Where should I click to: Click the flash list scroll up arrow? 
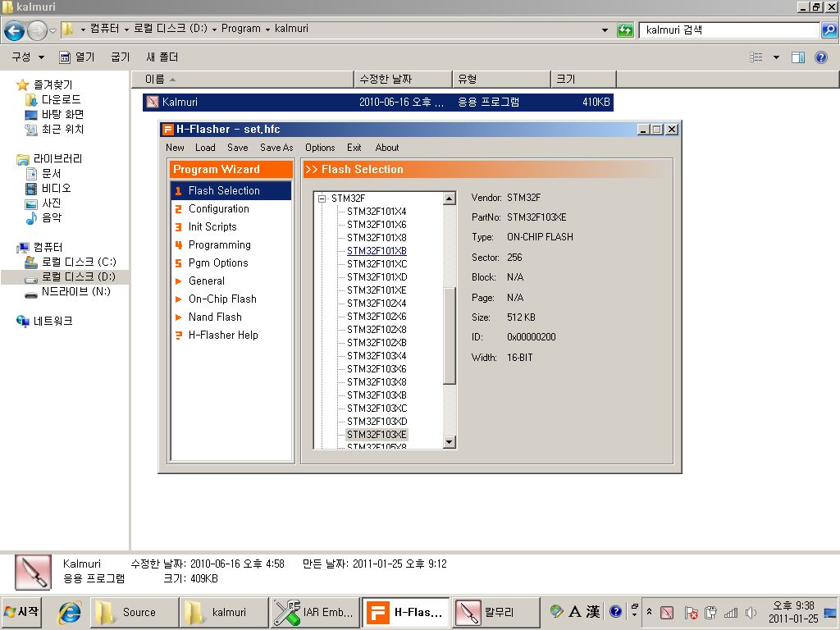[x=450, y=199]
